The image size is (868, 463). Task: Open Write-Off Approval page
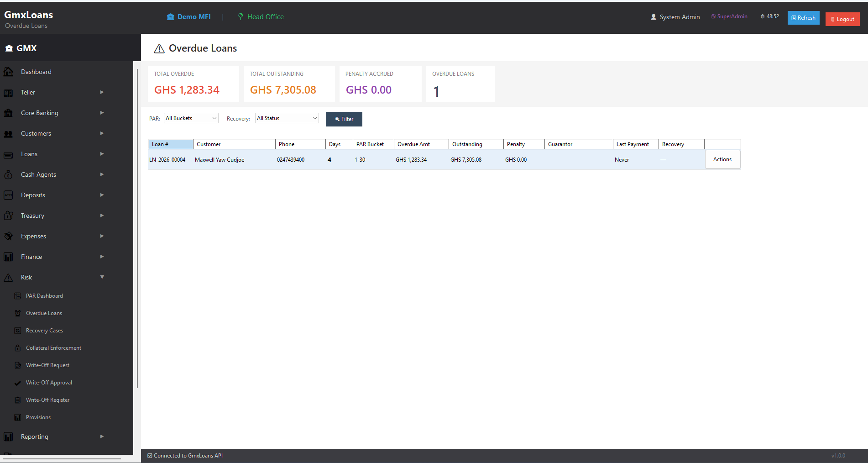(49, 383)
